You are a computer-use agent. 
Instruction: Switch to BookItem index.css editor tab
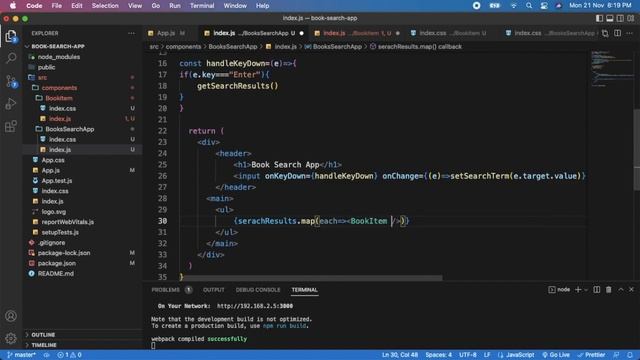pyautogui.click(x=452, y=33)
